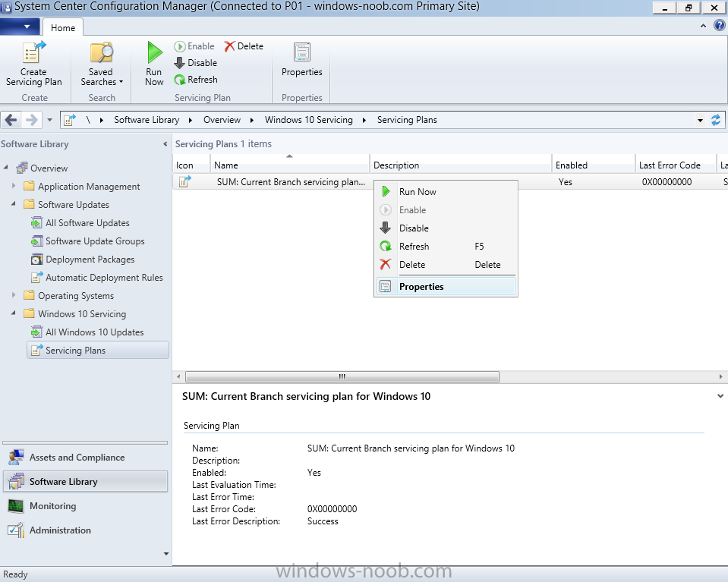728x582 pixels.
Task: Go back with the navigation arrow
Action: pyautogui.click(x=11, y=120)
